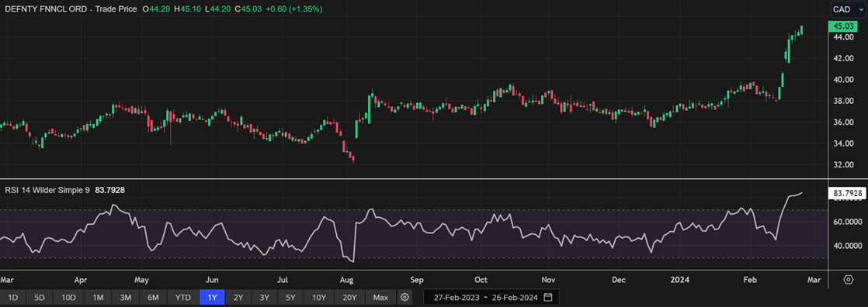The image size is (868, 307).
Task: Open the CAD currency dropdown
Action: pyautogui.click(x=848, y=9)
